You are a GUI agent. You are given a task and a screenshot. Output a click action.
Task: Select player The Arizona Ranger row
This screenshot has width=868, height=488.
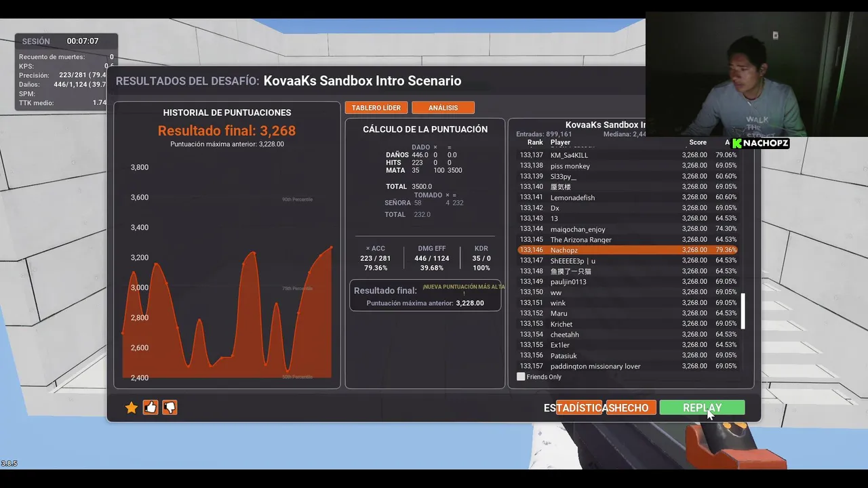point(627,239)
